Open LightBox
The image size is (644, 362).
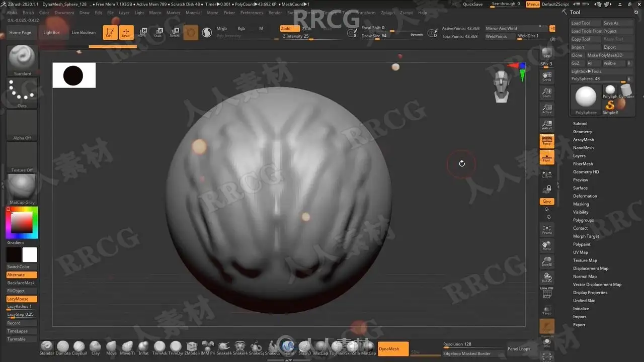point(51,33)
